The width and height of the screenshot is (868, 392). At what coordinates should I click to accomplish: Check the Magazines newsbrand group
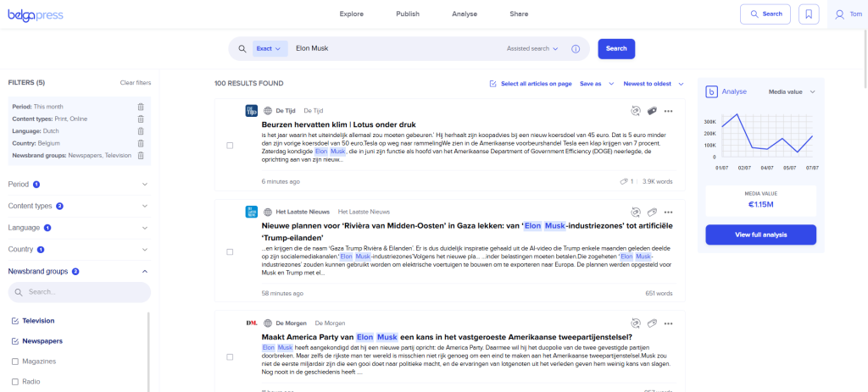(15, 362)
